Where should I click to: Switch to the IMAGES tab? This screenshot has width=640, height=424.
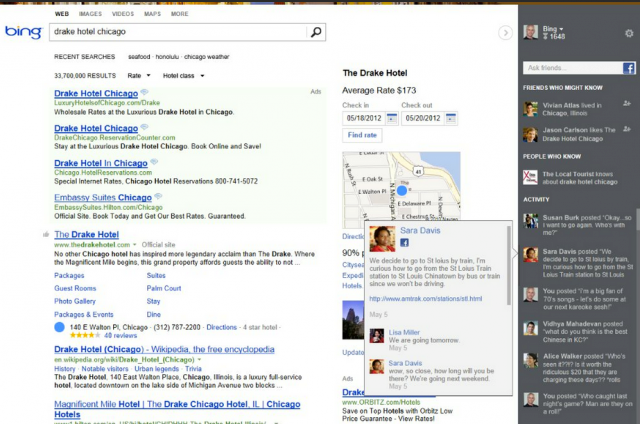point(90,14)
